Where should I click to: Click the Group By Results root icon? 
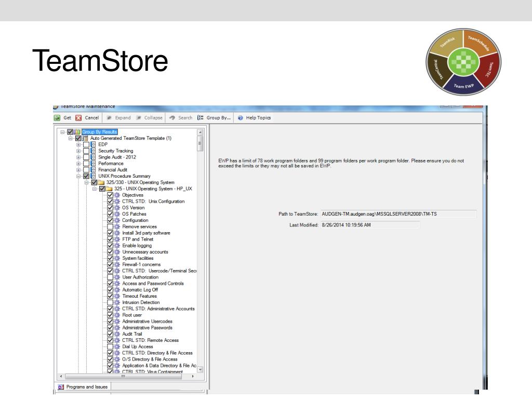[78, 131]
